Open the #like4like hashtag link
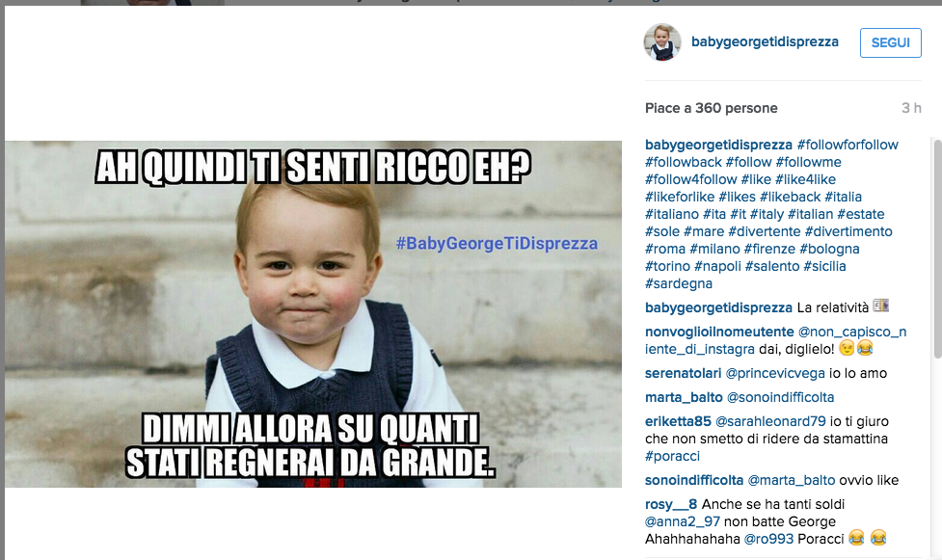 pyautogui.click(x=805, y=179)
